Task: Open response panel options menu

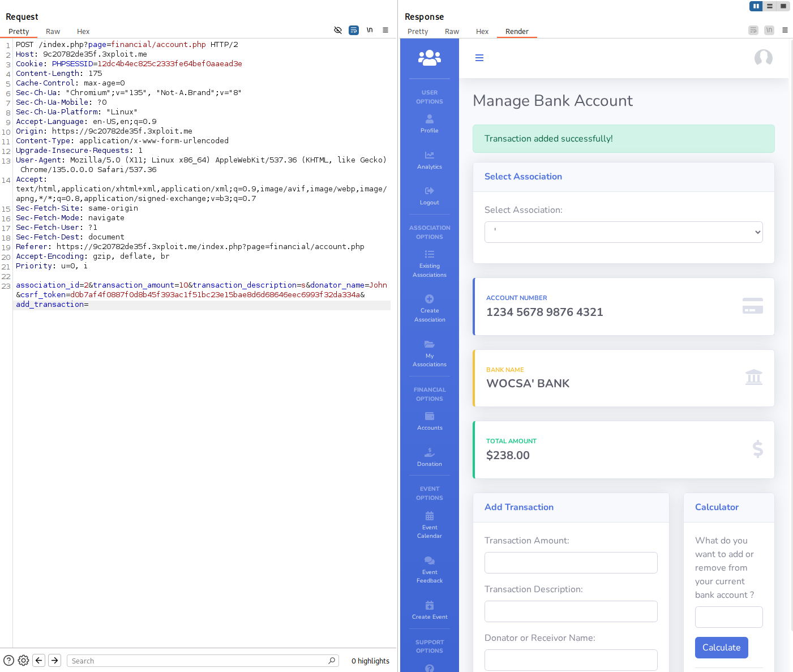Action: [x=785, y=30]
